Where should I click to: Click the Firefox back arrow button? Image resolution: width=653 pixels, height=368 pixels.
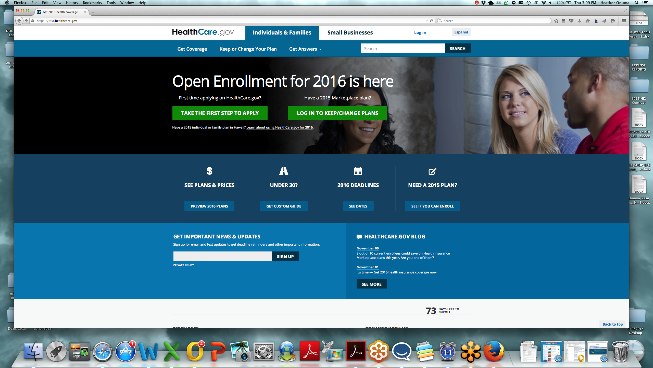tap(19, 20)
